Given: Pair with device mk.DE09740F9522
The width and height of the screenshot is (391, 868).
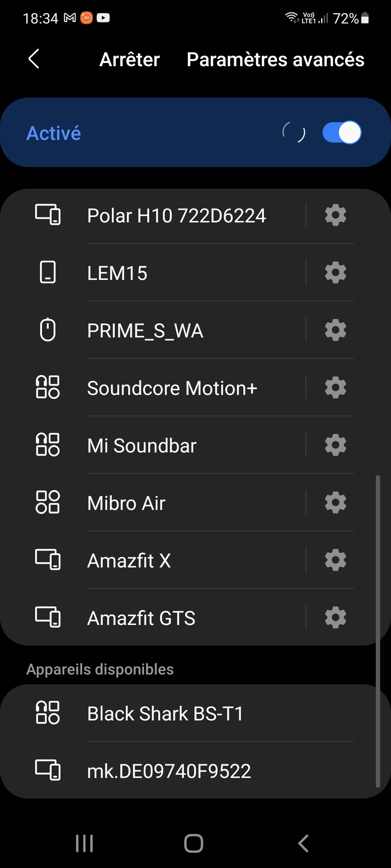Looking at the screenshot, I should tap(169, 771).
